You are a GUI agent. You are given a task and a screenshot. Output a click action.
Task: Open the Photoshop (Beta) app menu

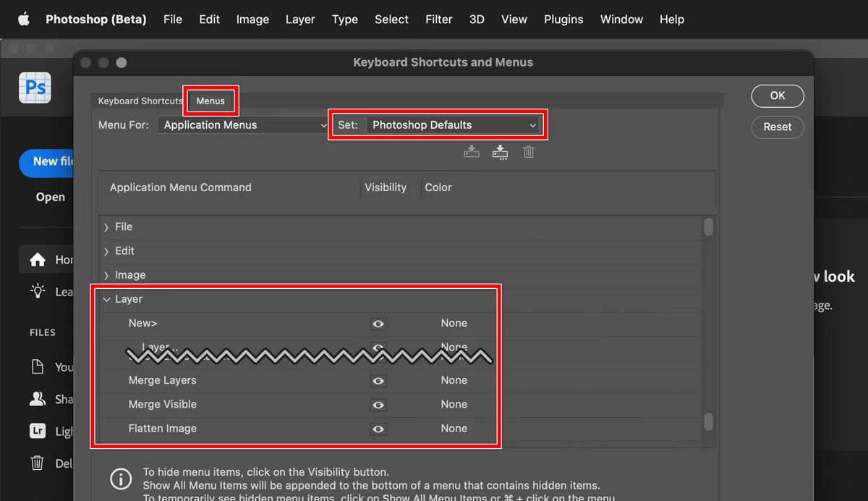[x=96, y=20]
